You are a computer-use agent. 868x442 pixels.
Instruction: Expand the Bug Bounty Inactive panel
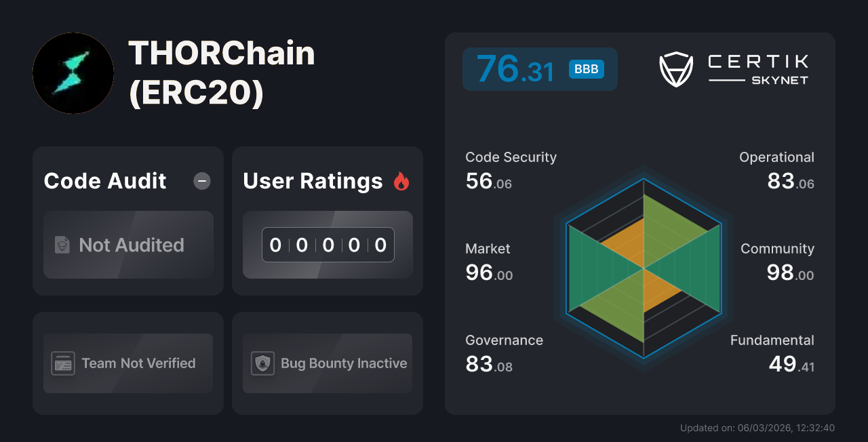(x=327, y=363)
